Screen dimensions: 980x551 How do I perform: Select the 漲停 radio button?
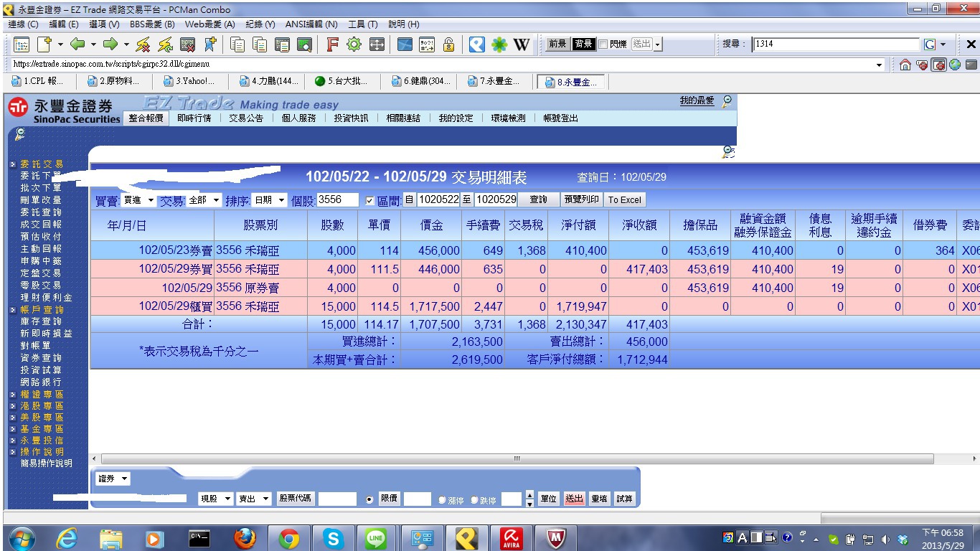[x=442, y=500]
